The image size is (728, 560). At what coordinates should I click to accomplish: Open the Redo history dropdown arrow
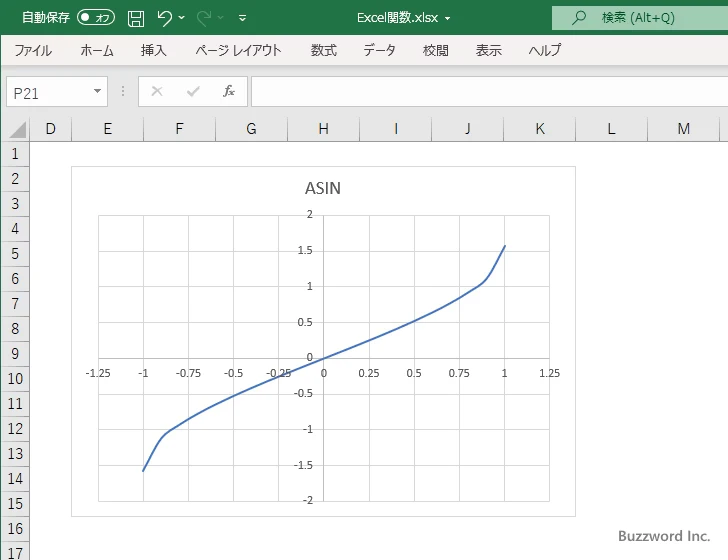[x=221, y=18]
